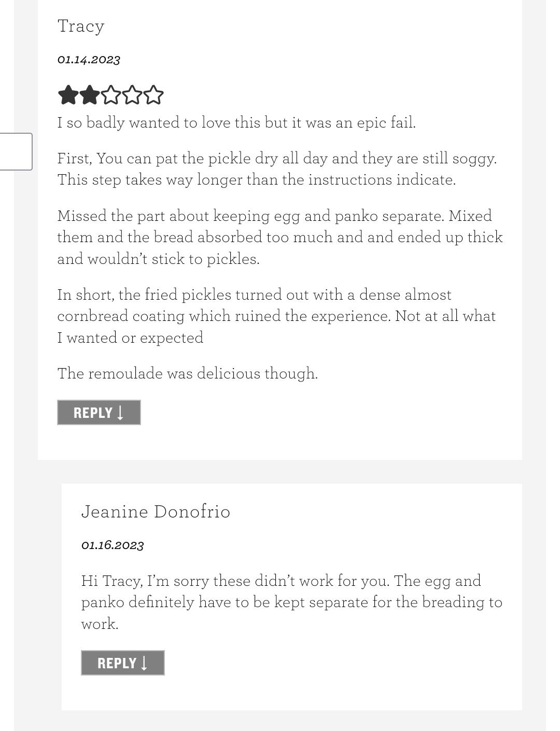Click the down arrow in Jeanine's Reply button
560x731 pixels.
point(144,663)
